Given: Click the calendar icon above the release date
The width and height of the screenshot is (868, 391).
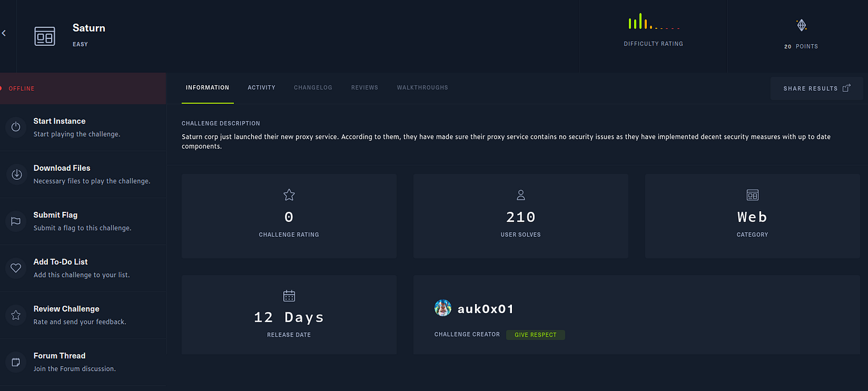Looking at the screenshot, I should (x=289, y=296).
